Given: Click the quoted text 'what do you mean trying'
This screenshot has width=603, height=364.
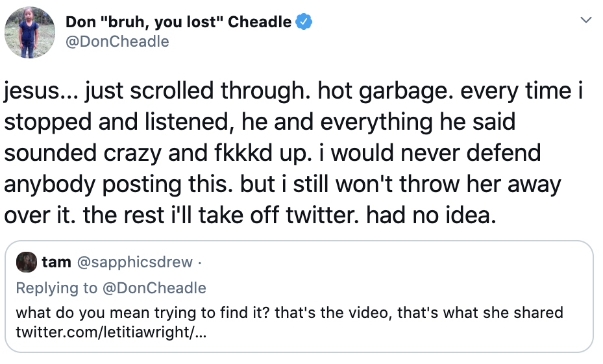Looking at the screenshot, I should pos(90,313).
